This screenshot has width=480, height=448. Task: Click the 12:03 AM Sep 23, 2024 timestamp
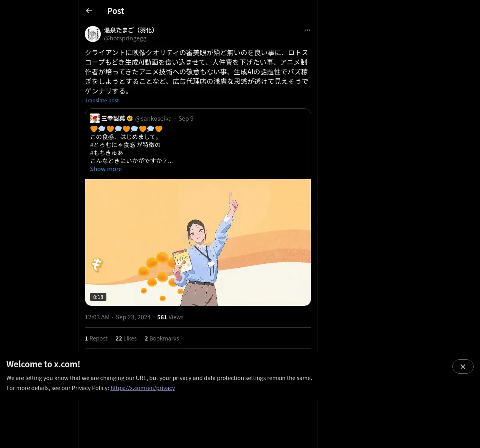pyautogui.click(x=118, y=317)
